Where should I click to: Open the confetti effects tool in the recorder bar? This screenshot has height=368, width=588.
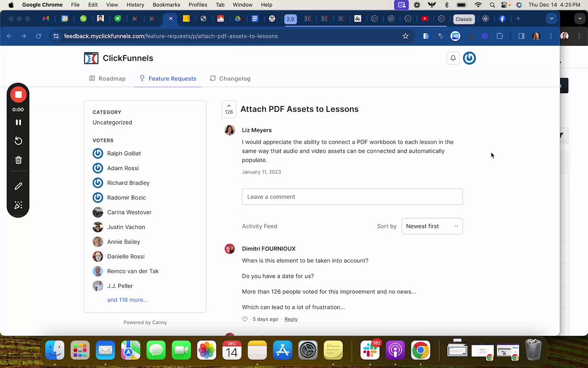[18, 205]
